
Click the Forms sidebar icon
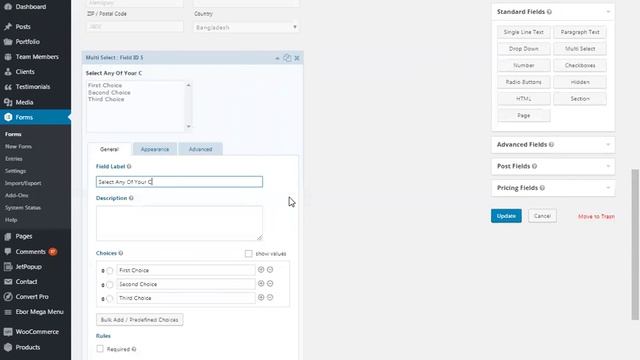(8, 117)
